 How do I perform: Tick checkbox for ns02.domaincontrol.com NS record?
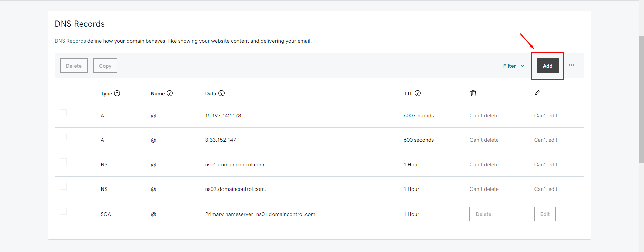point(63,186)
